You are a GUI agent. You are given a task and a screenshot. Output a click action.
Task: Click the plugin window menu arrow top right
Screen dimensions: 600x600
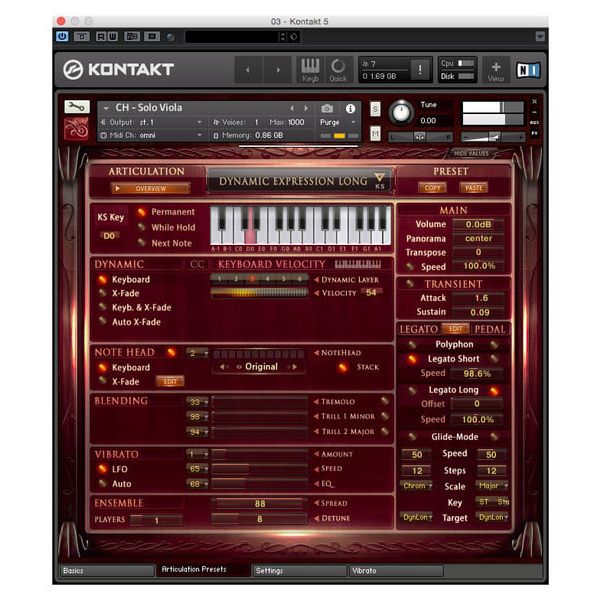point(540,37)
